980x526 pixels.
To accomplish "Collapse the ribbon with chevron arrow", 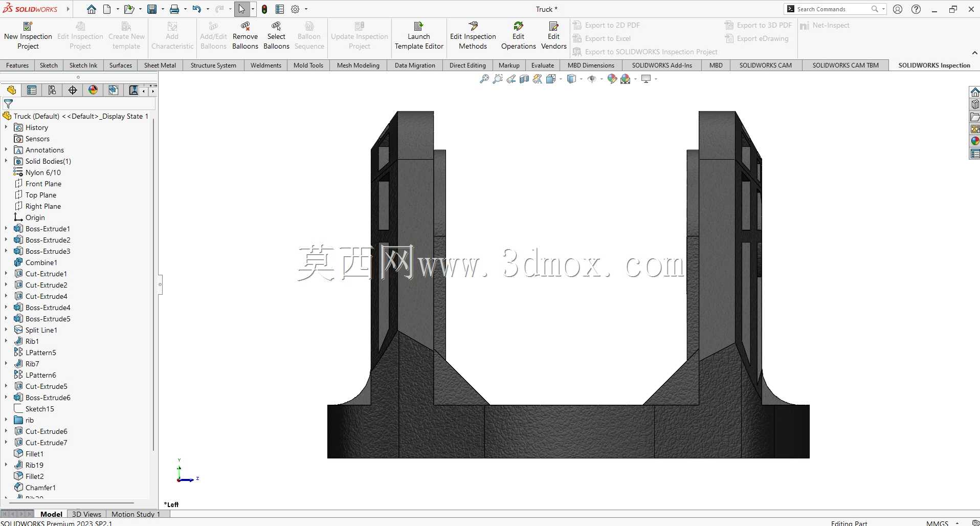I will pyautogui.click(x=974, y=53).
